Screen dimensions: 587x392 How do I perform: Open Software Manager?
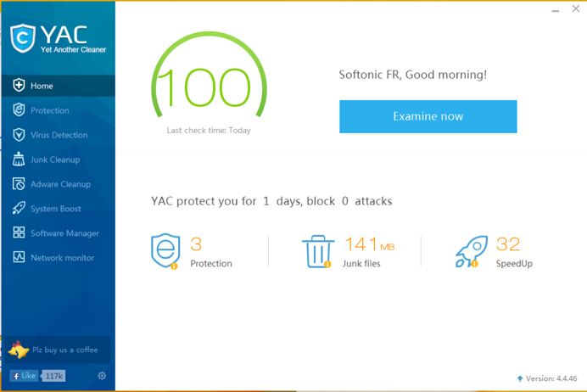[x=58, y=232]
